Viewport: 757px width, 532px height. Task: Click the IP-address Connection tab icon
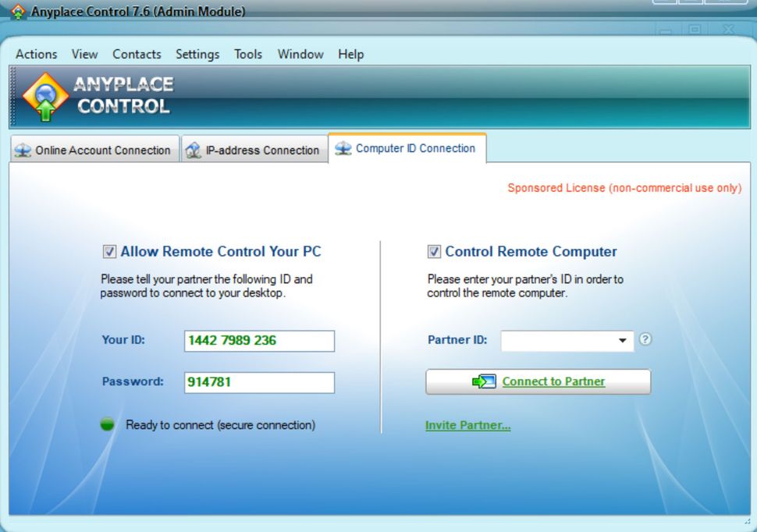(193, 150)
